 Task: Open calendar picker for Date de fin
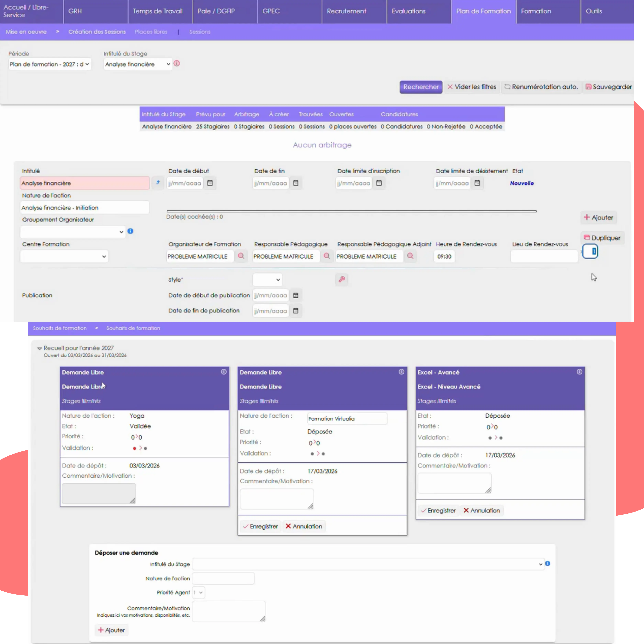click(296, 183)
